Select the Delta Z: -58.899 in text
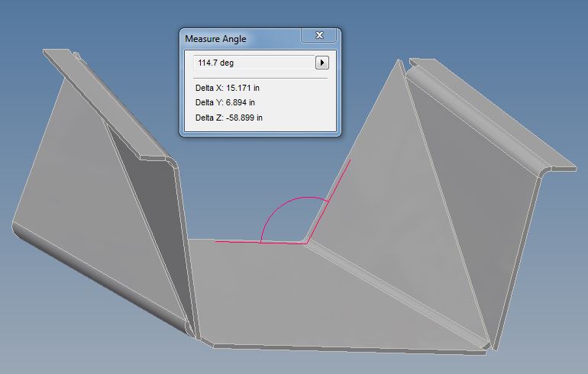This screenshot has height=374, width=588. click(229, 118)
